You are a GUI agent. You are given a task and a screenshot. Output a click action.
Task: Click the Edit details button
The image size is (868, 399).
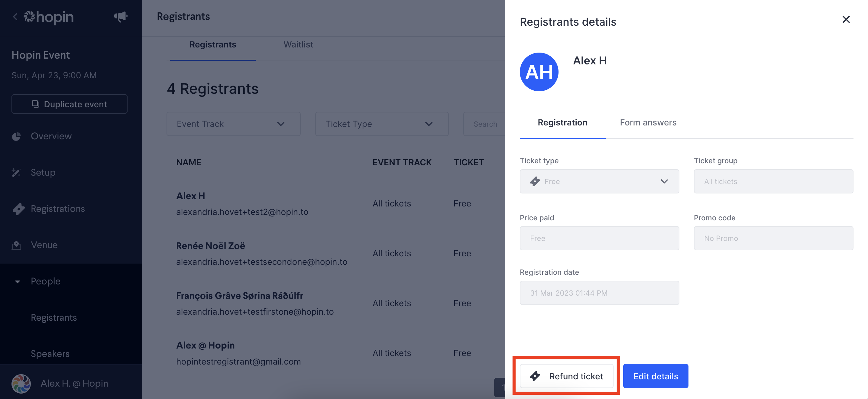pyautogui.click(x=655, y=376)
